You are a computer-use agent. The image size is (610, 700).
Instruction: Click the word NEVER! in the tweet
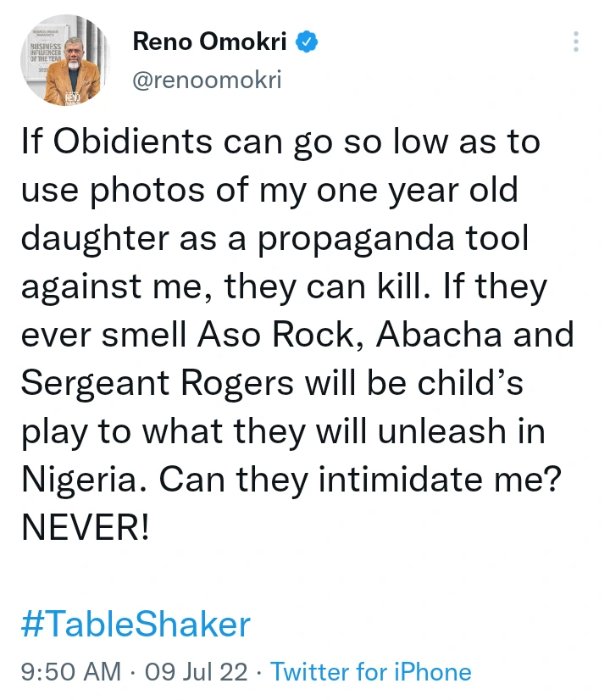pyautogui.click(x=85, y=529)
